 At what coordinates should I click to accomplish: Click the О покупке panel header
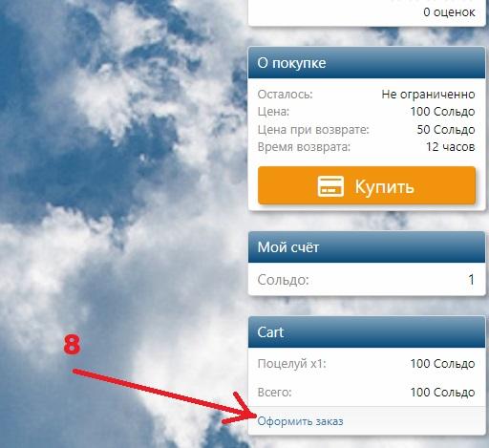click(367, 63)
